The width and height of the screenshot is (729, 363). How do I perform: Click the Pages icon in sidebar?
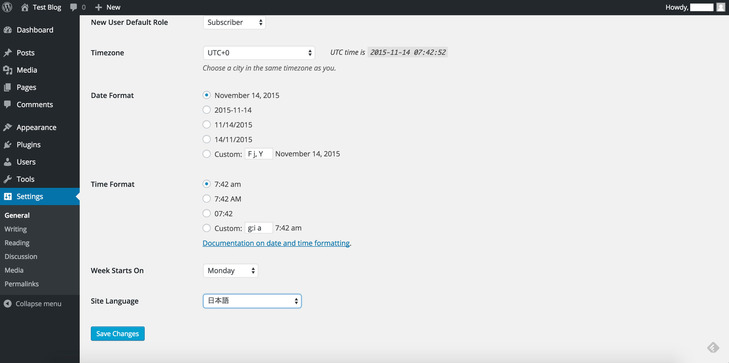(7, 87)
